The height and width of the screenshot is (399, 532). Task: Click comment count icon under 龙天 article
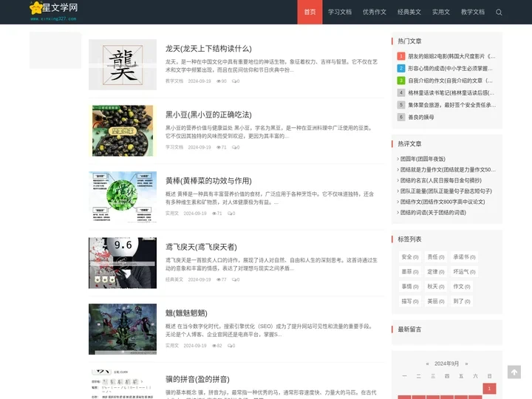[x=236, y=81]
